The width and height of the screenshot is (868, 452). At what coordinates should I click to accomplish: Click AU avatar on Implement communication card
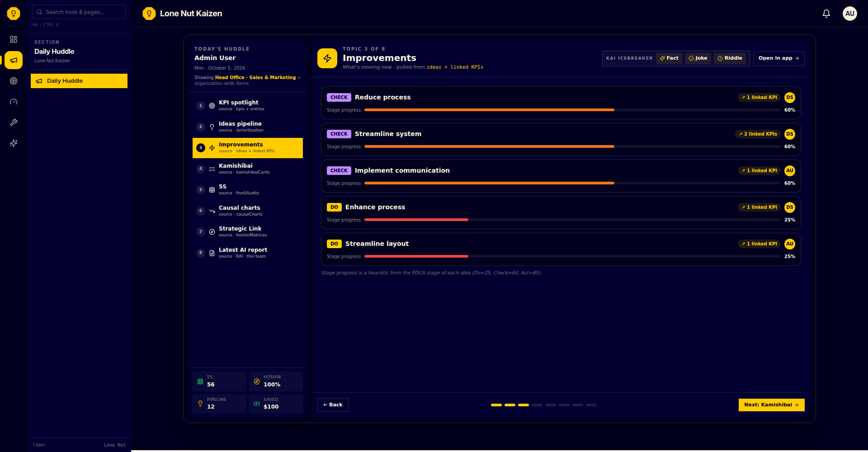(790, 170)
